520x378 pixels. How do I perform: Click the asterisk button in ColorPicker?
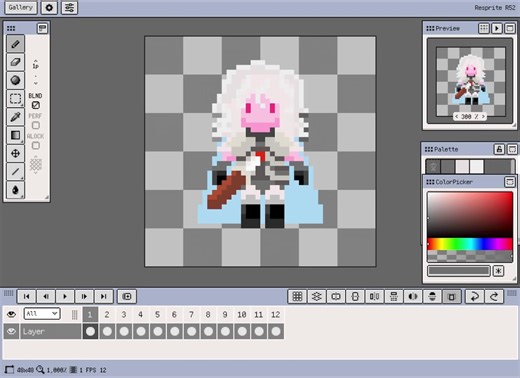(x=498, y=271)
